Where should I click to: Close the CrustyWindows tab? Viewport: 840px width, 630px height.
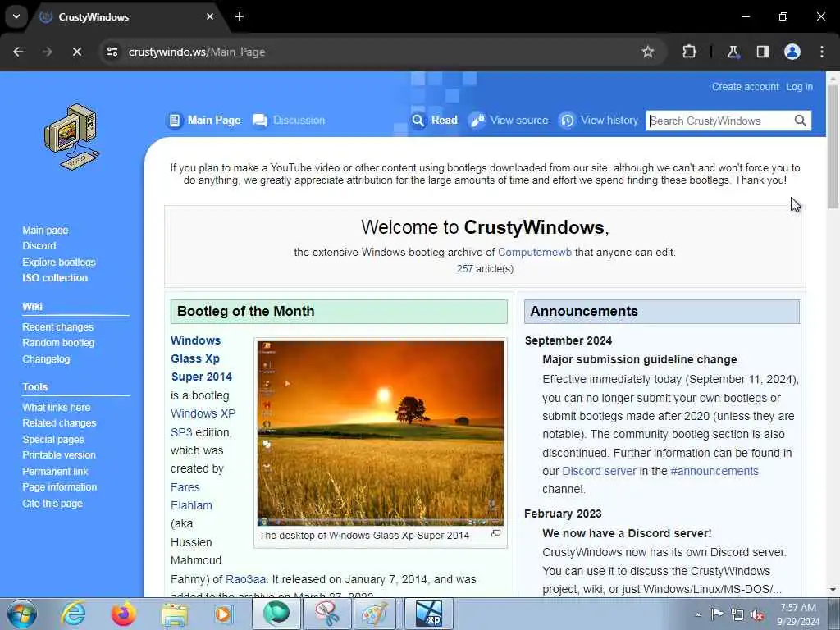tap(210, 16)
